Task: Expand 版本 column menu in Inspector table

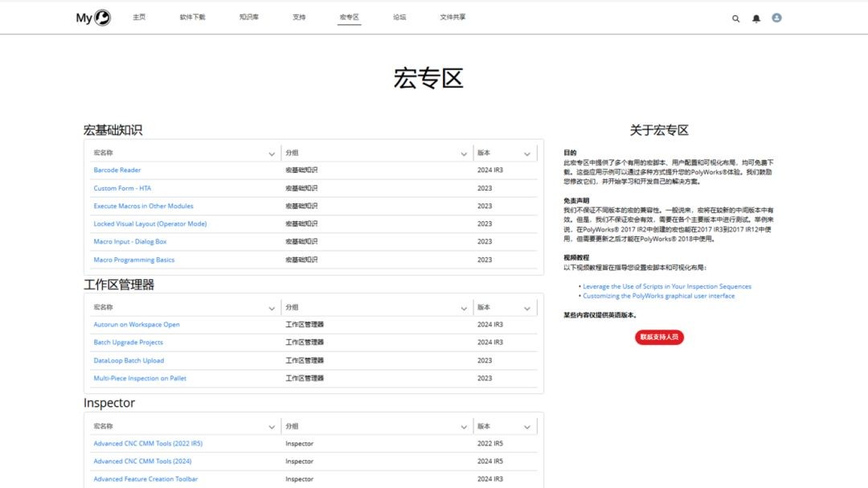Action: point(527,427)
